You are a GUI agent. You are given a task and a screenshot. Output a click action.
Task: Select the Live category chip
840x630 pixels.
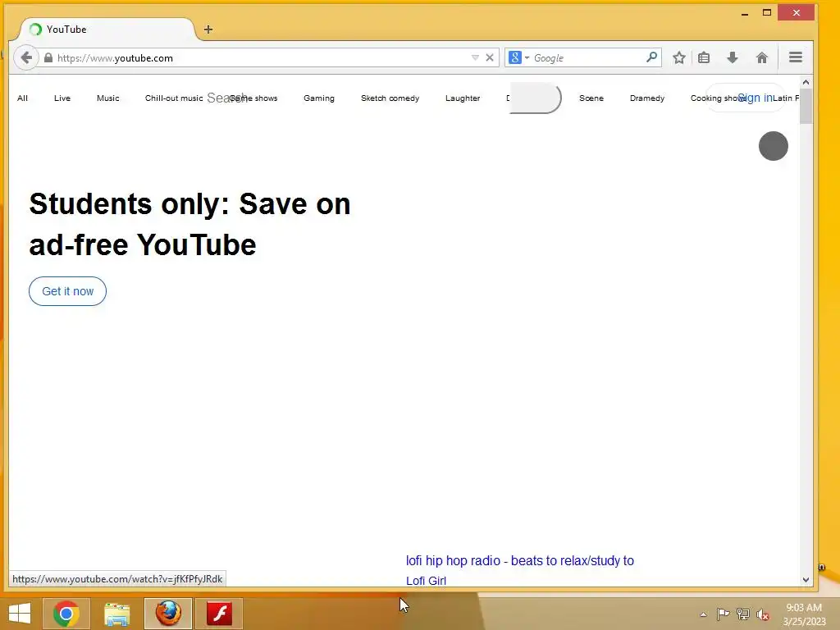click(62, 98)
